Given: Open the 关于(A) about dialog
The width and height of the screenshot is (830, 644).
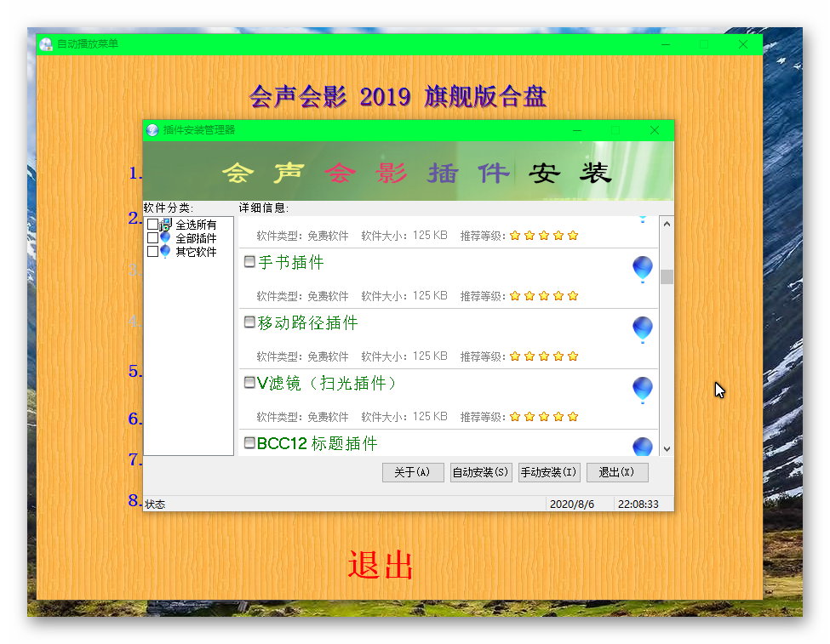Looking at the screenshot, I should point(413,472).
